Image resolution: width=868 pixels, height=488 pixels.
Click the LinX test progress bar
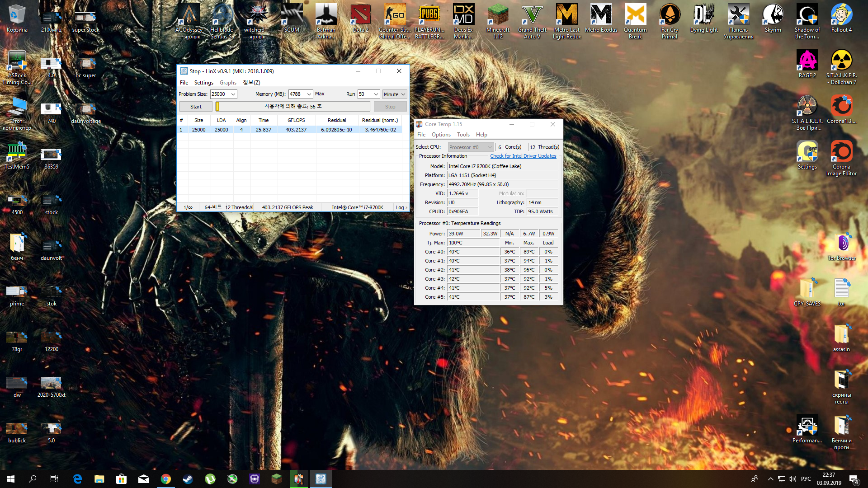tap(293, 107)
